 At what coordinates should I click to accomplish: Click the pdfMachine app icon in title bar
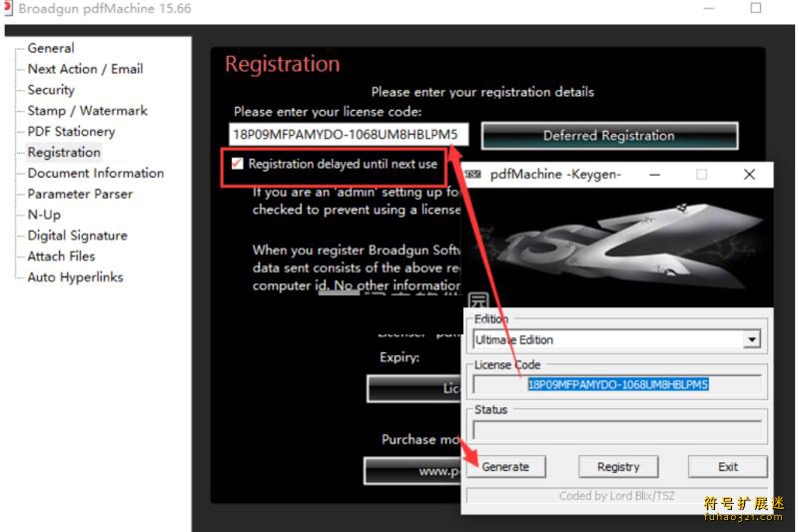pos(7,8)
